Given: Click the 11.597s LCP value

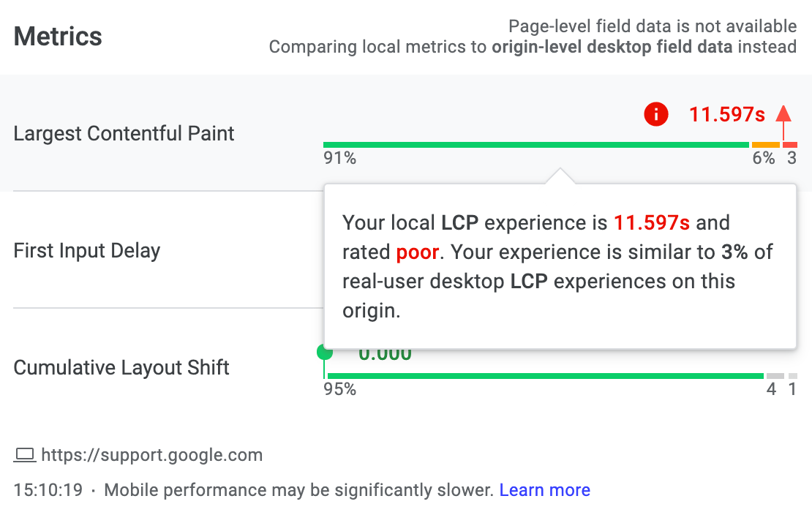Looking at the screenshot, I should point(726,115).
